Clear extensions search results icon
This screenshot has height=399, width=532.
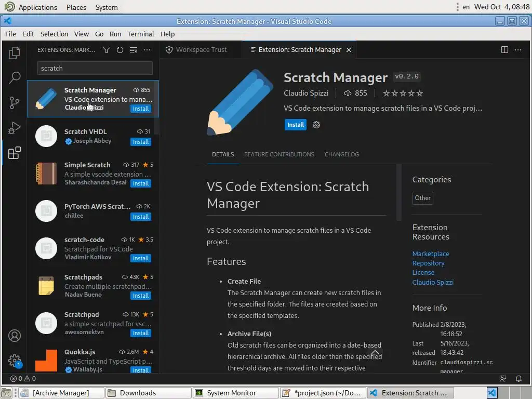tap(134, 50)
